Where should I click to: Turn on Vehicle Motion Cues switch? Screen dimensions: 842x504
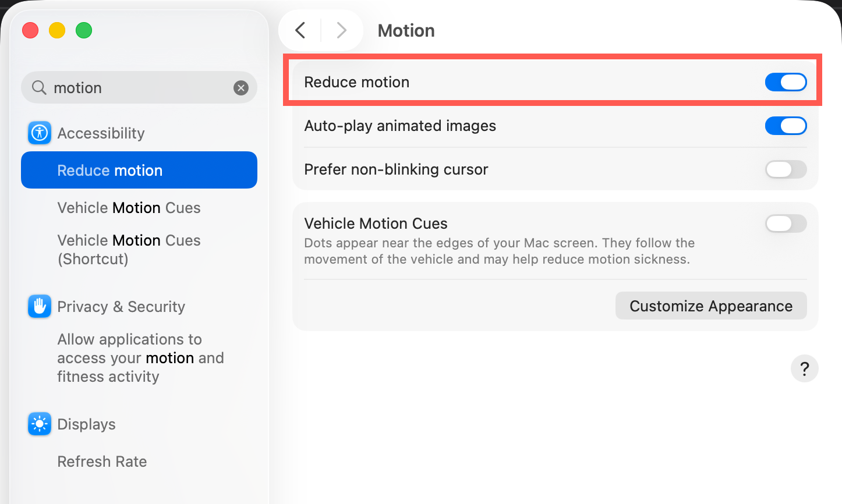[786, 223]
